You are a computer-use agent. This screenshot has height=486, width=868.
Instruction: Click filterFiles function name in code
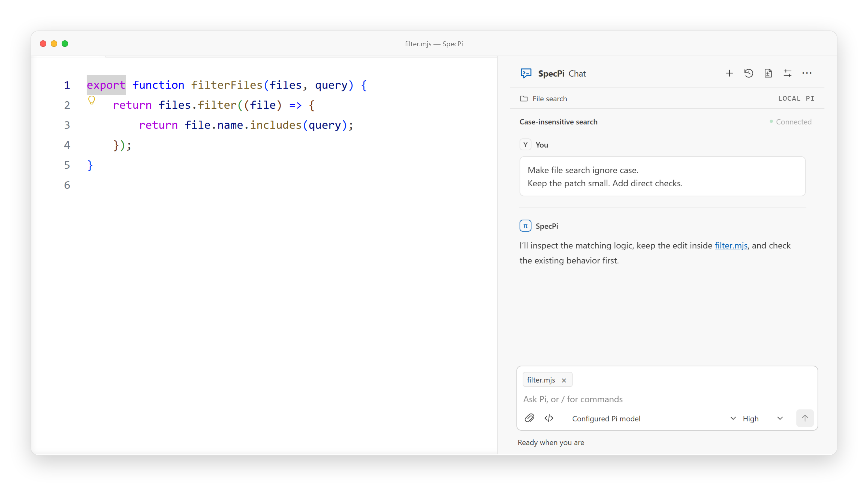(227, 85)
